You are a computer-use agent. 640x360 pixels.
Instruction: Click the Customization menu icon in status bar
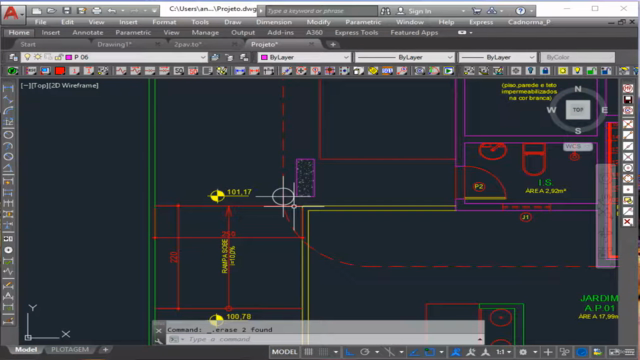pos(630,352)
